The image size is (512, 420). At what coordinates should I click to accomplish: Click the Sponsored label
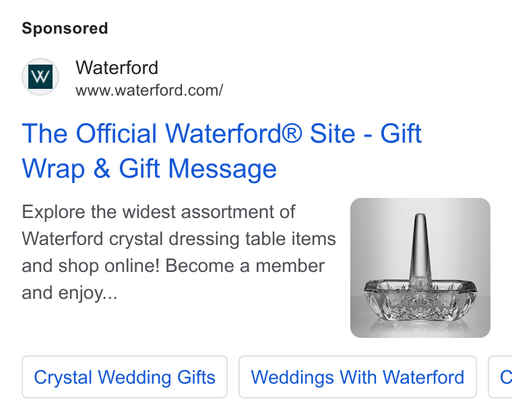[65, 28]
